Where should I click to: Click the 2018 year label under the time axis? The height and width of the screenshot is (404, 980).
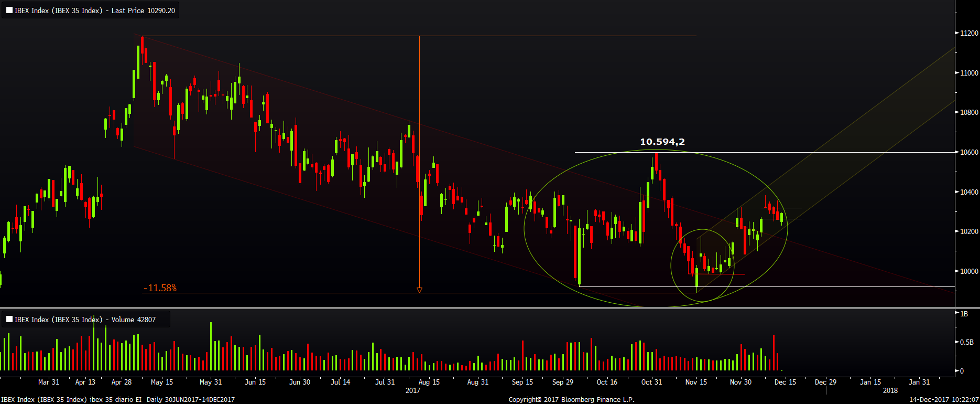pyautogui.click(x=890, y=390)
